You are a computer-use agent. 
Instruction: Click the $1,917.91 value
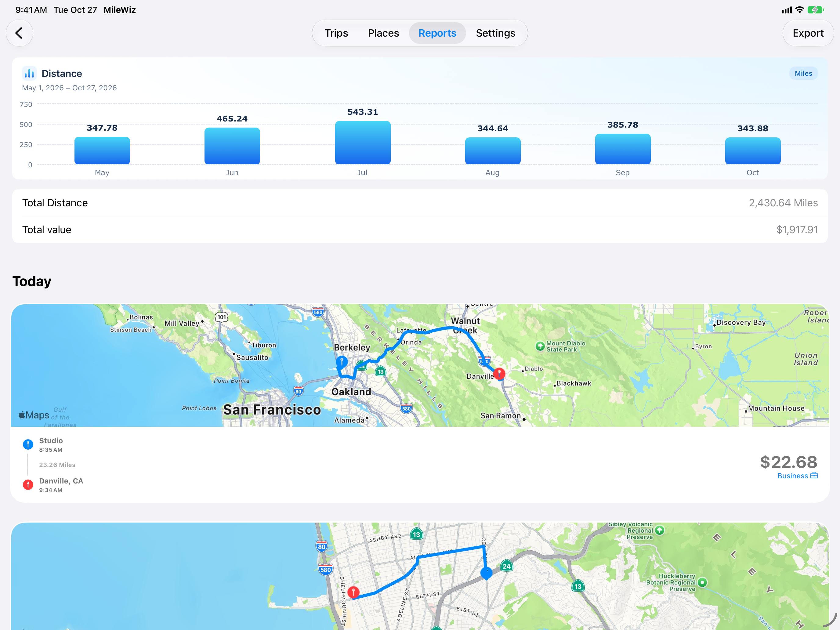coord(797,229)
